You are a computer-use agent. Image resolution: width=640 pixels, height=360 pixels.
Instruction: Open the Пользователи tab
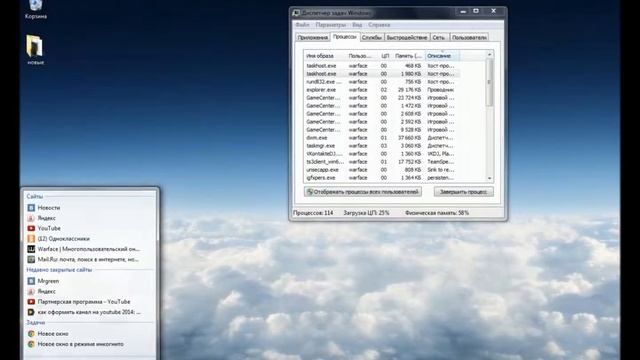tap(469, 38)
